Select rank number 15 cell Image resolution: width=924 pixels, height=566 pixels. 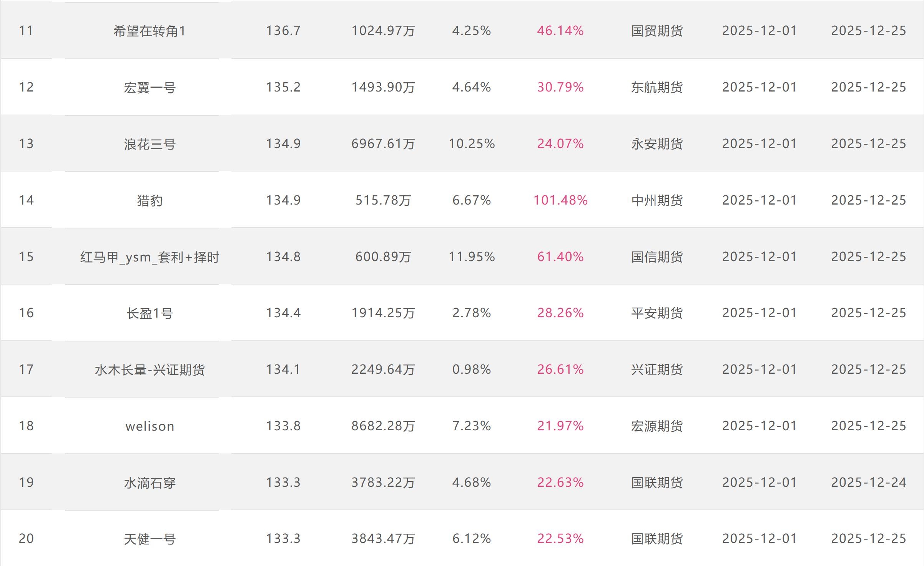click(x=26, y=257)
